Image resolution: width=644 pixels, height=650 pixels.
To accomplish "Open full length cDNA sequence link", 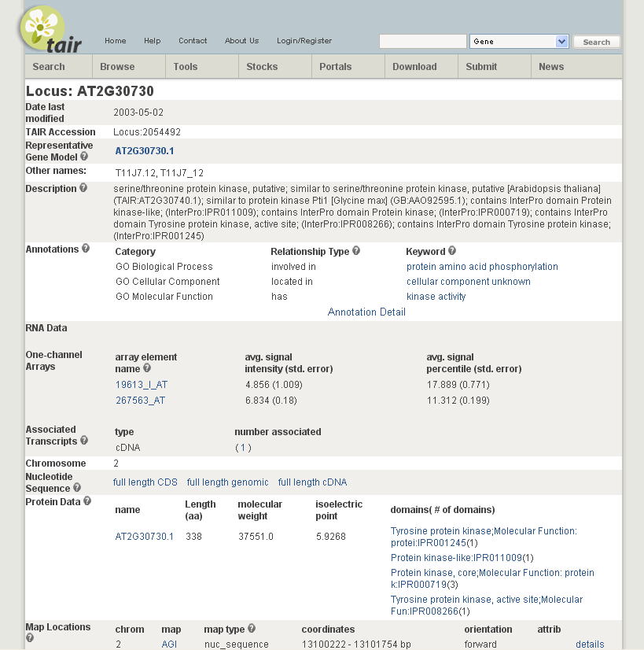I will pyautogui.click(x=312, y=482).
